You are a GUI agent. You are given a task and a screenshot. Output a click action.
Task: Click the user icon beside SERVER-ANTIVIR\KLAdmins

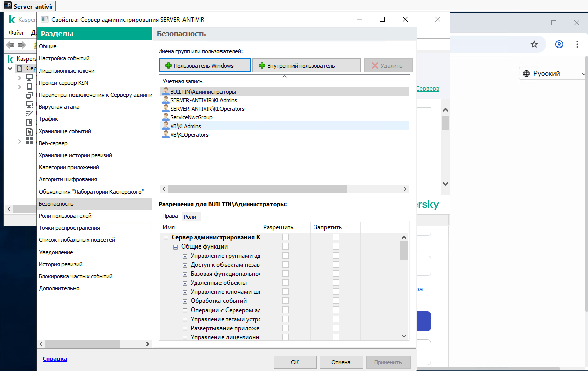pyautogui.click(x=165, y=100)
